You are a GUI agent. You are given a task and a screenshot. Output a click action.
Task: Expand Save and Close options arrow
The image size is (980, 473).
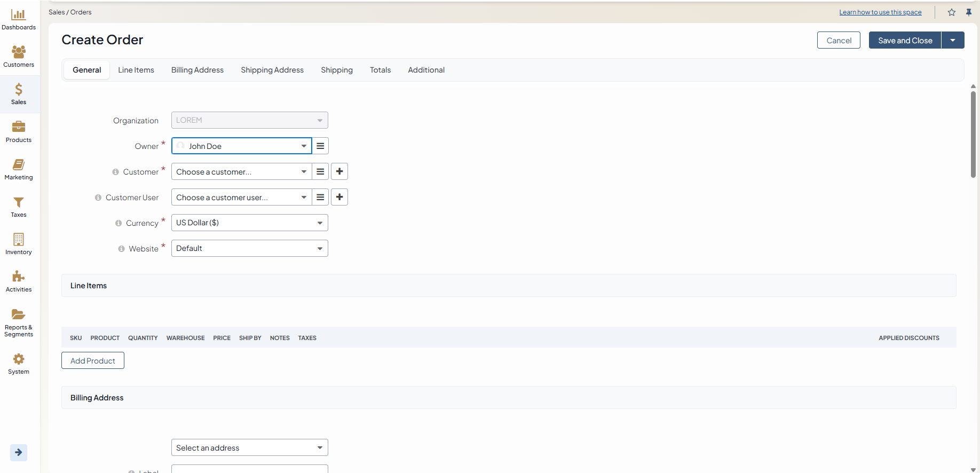(x=953, y=41)
